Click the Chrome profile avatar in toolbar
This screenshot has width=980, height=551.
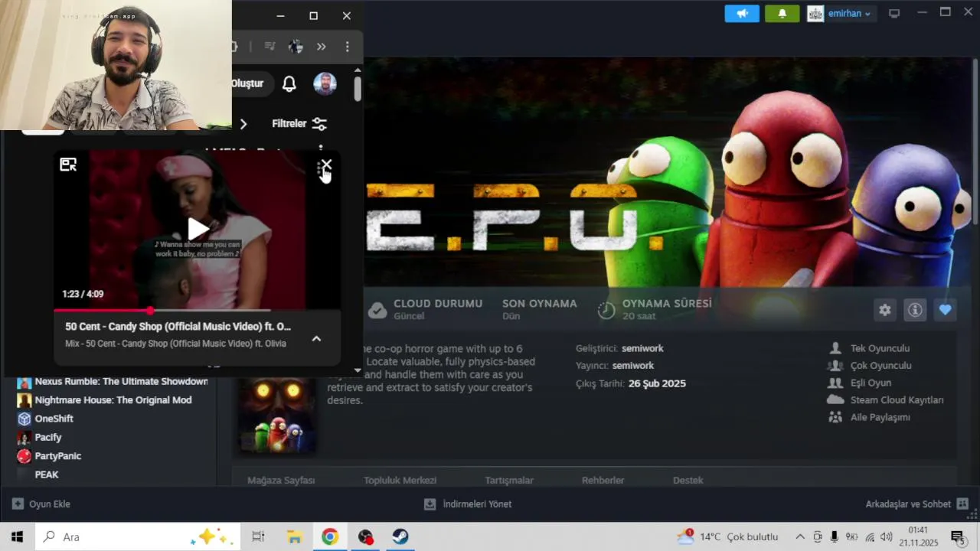296,47
